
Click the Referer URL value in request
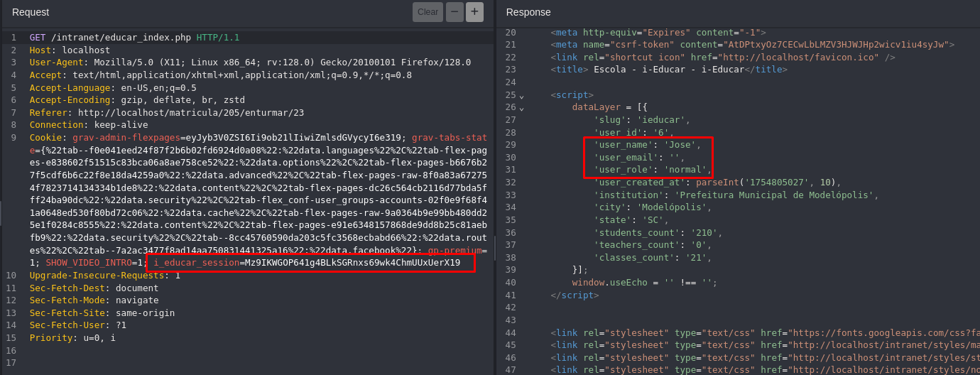point(190,112)
